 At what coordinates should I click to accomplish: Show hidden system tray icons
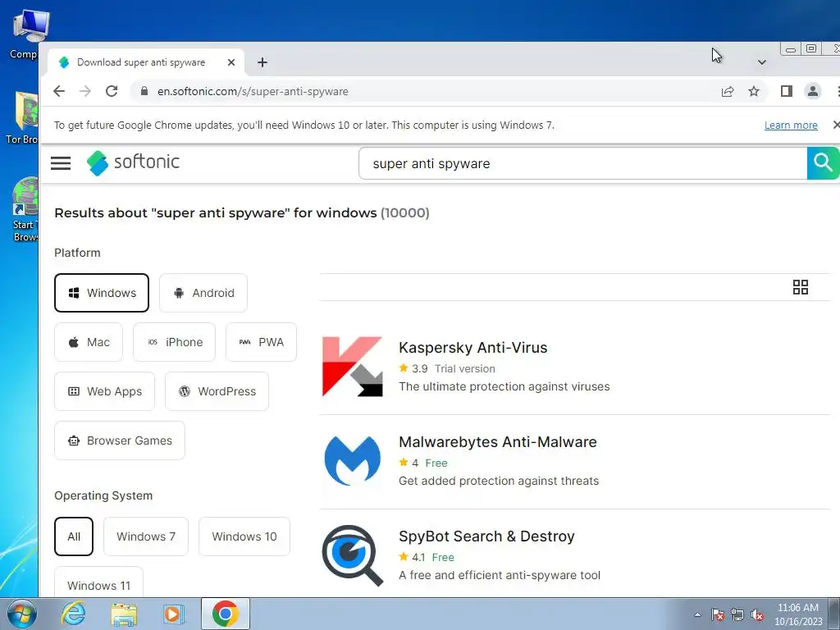(697, 614)
